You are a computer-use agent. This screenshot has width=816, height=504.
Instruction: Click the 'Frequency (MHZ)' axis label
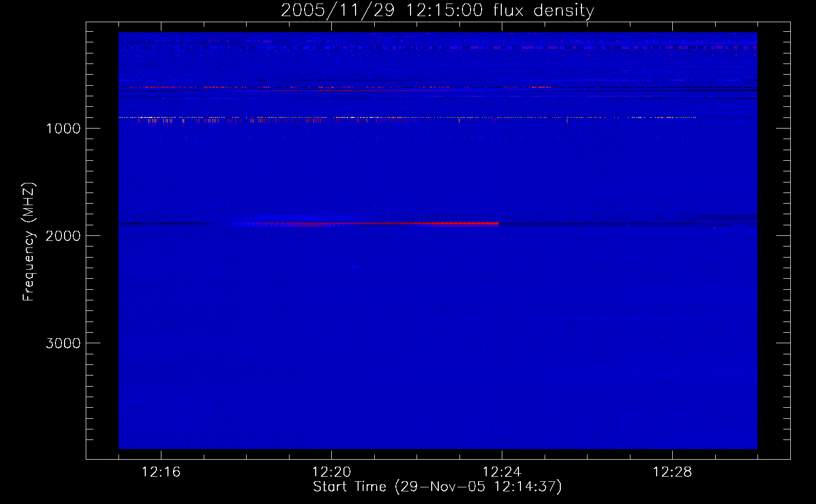point(29,242)
